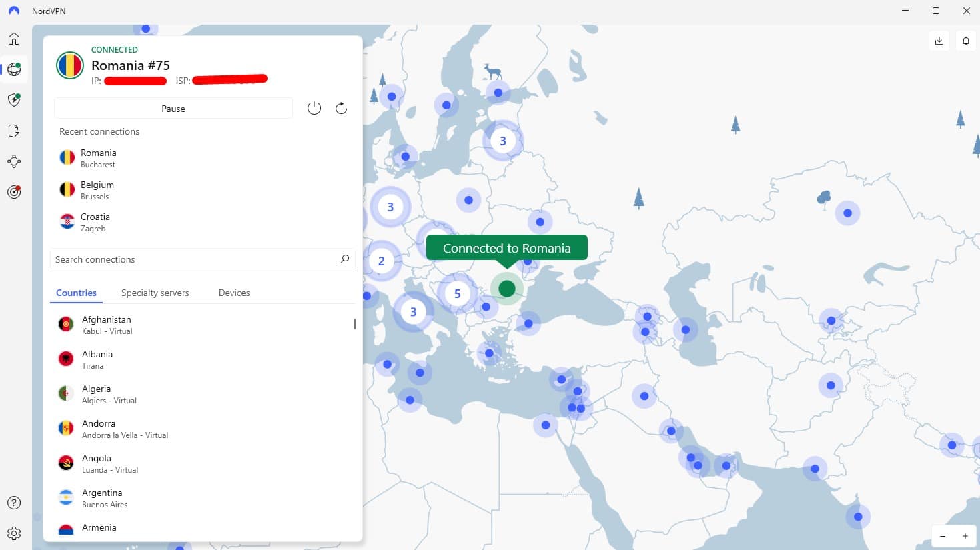
Task: Open the Meshnet sidebar icon
Action: click(x=14, y=161)
